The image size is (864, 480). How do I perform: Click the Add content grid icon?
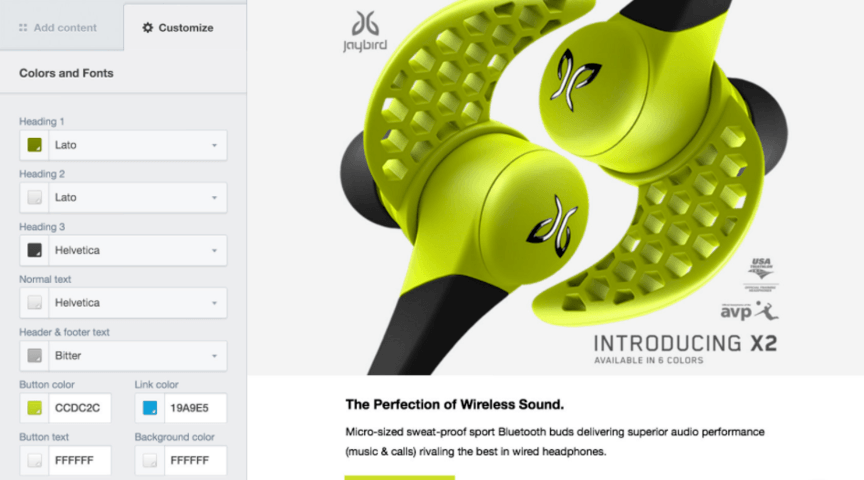[x=23, y=28]
